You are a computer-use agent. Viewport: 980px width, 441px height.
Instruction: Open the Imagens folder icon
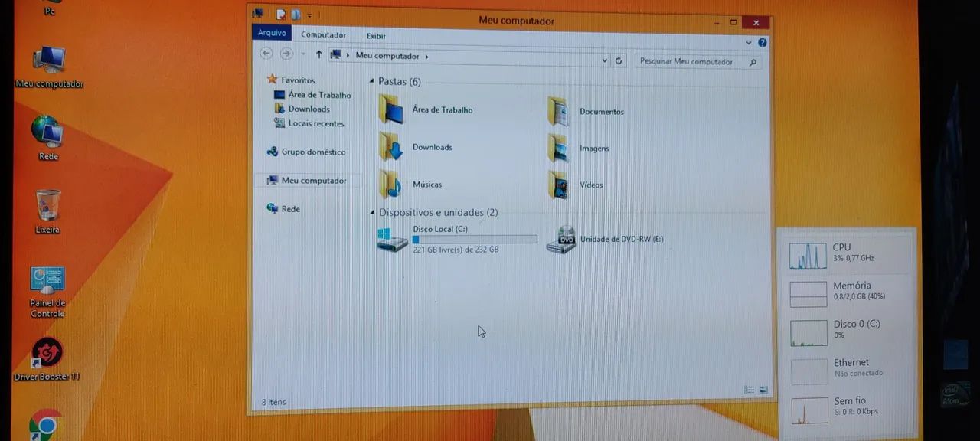click(558, 148)
